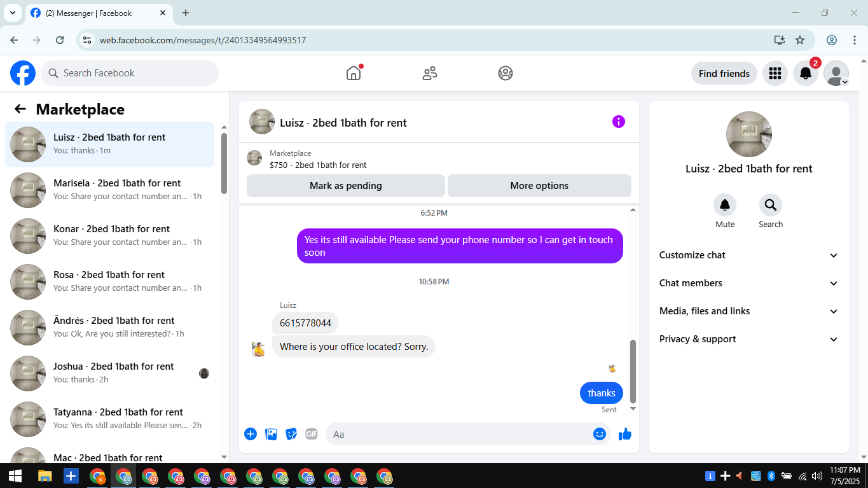This screenshot has height=488, width=868.
Task: Expand Chat members section
Action: point(749,283)
